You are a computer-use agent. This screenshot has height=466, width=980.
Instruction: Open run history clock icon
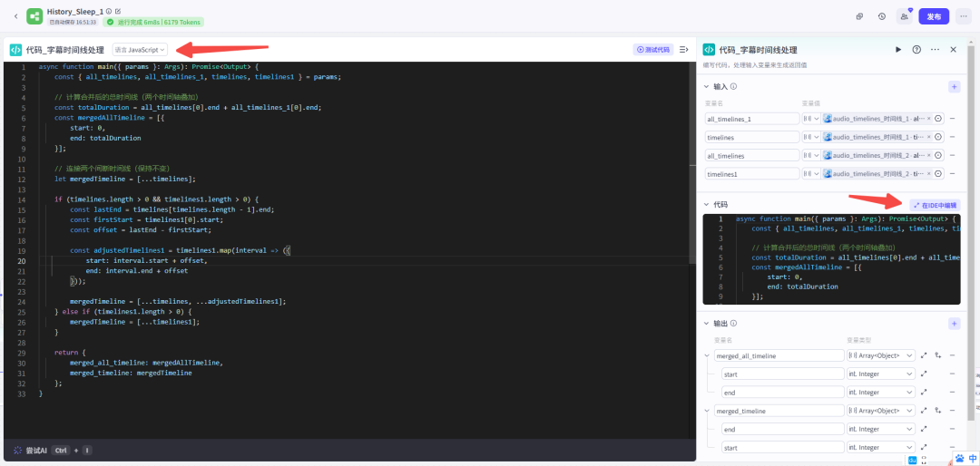(x=881, y=17)
